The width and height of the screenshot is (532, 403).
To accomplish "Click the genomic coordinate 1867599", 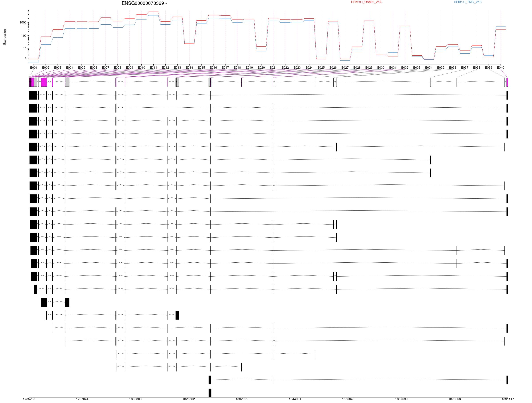I will (x=401, y=399).
